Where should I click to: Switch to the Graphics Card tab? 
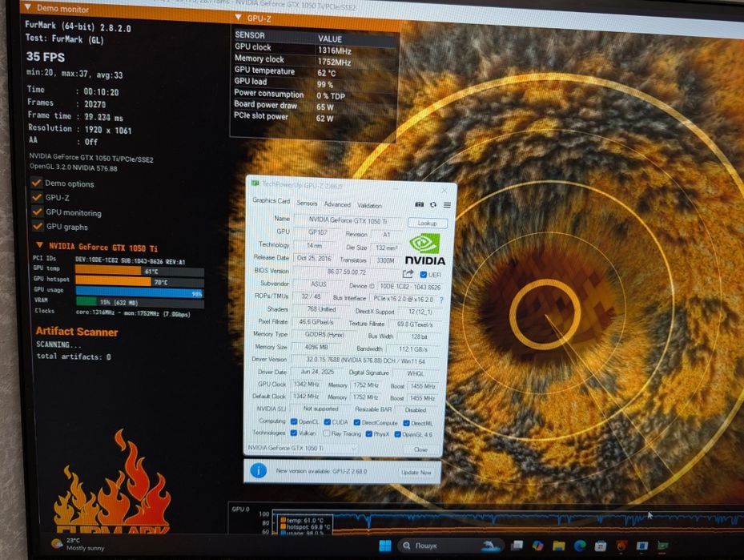coord(271,201)
